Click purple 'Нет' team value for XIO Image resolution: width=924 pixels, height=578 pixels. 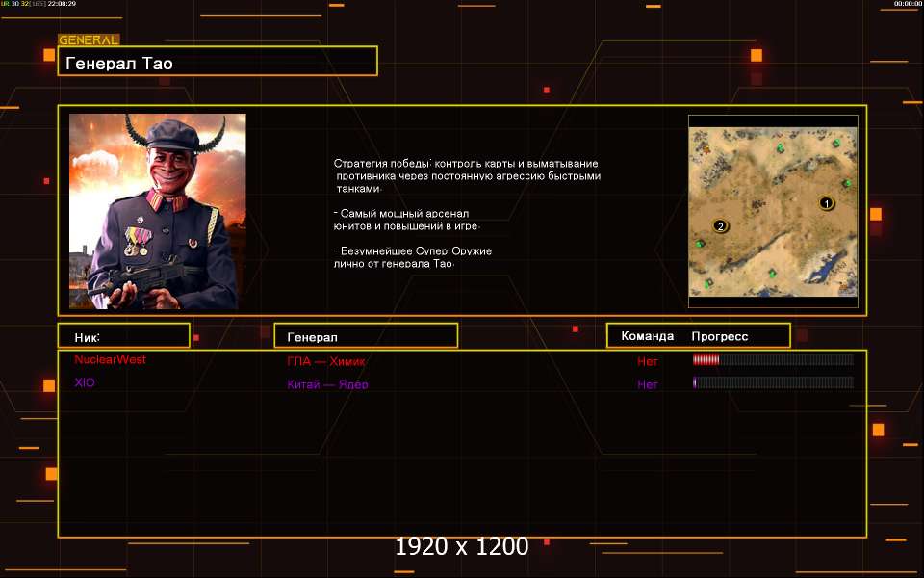click(647, 384)
